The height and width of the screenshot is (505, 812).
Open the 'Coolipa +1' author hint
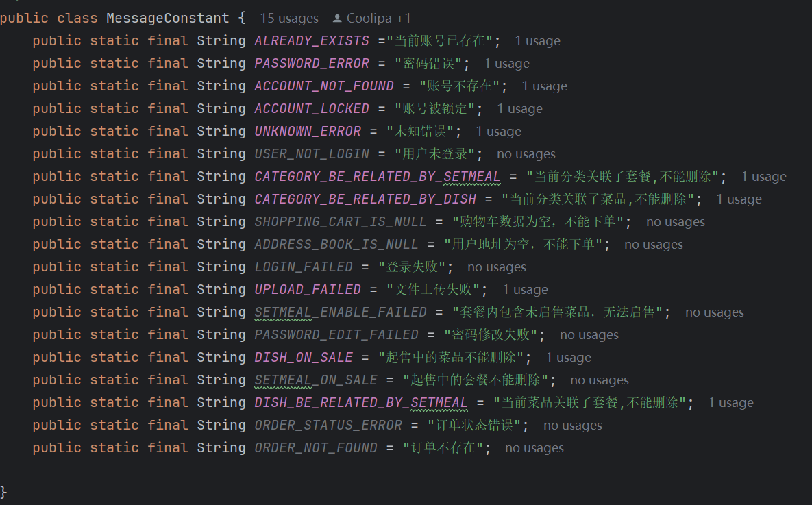point(378,18)
